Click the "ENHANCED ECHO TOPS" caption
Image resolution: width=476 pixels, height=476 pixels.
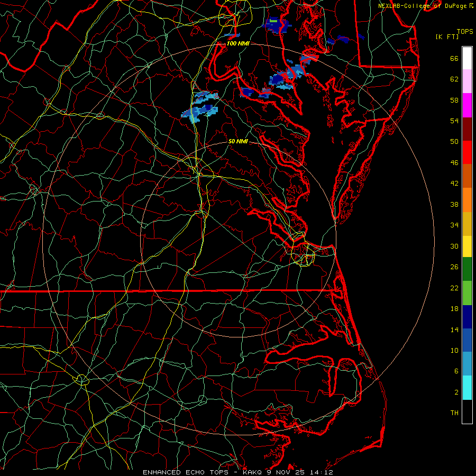tap(186, 472)
